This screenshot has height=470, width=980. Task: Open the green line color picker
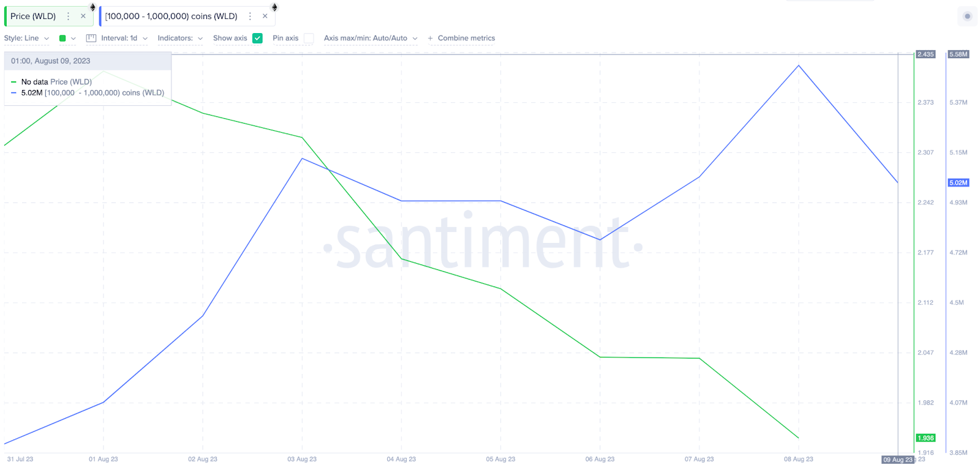(67, 38)
